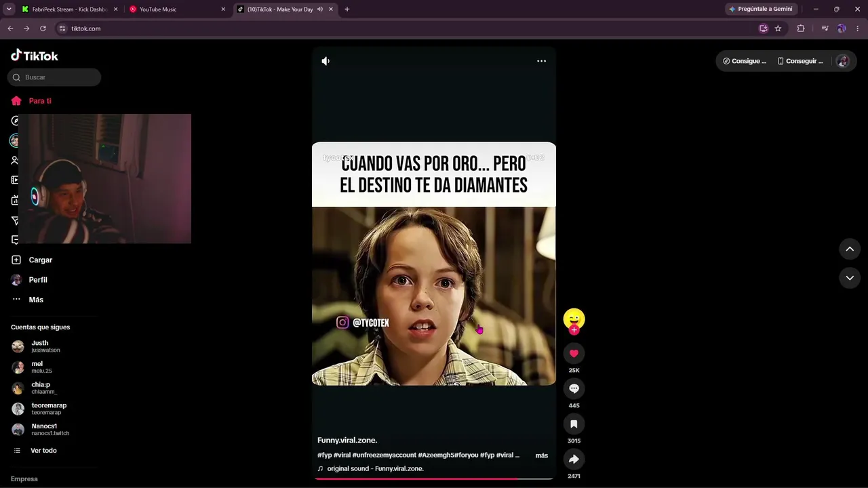Open the LIVE icon in the sidebar
The image size is (868, 488).
[14, 200]
